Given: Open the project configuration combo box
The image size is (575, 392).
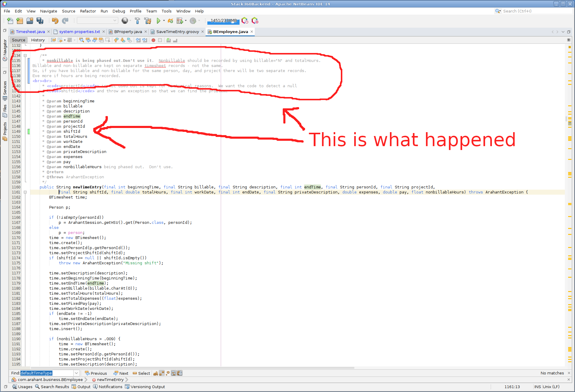Looking at the screenshot, I should (97, 21).
